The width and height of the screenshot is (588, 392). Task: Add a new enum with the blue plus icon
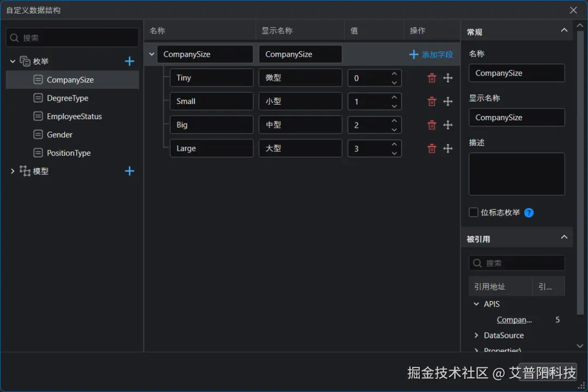coord(129,61)
